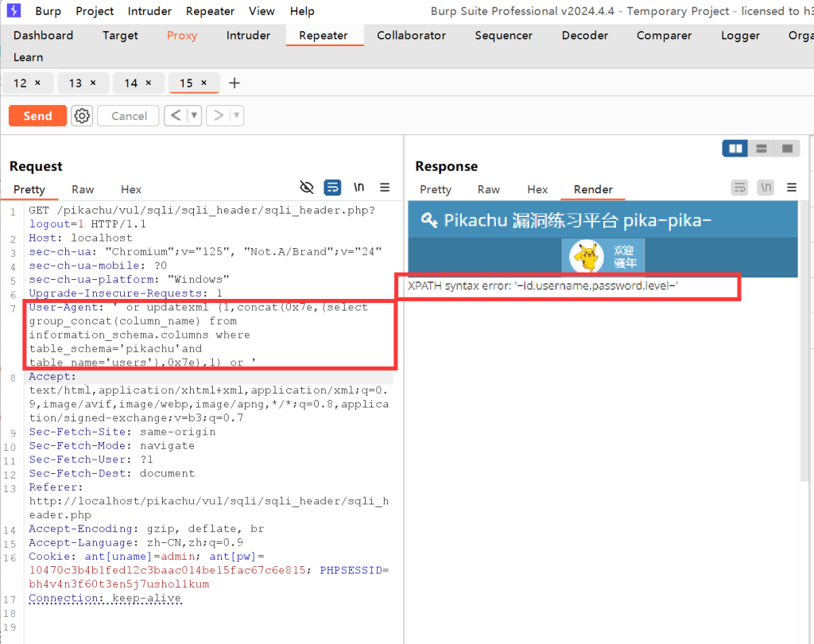Close Repeater tab 12
This screenshot has width=814, height=644.
(x=37, y=83)
